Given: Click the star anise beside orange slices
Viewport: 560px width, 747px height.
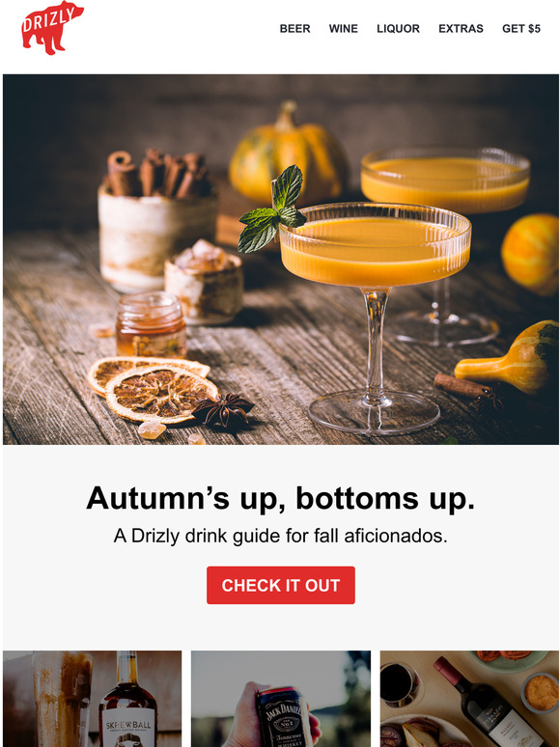Looking at the screenshot, I should [x=223, y=409].
